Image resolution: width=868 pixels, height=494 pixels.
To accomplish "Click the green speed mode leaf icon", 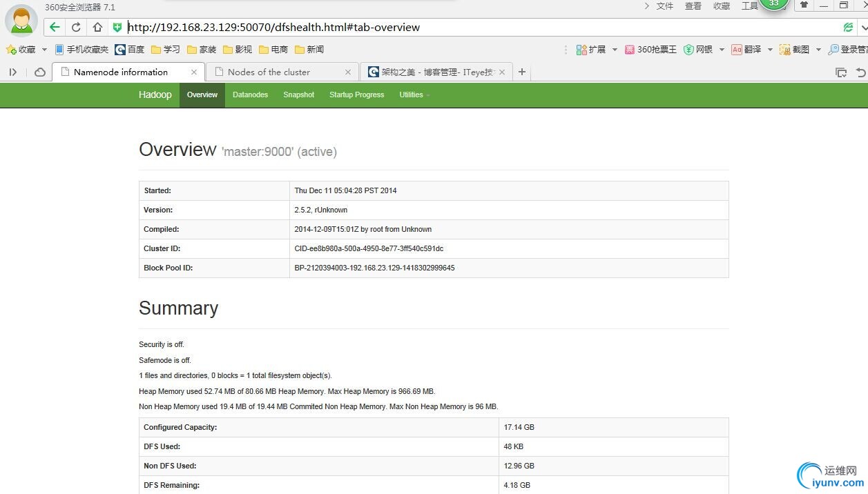I will (848, 28).
